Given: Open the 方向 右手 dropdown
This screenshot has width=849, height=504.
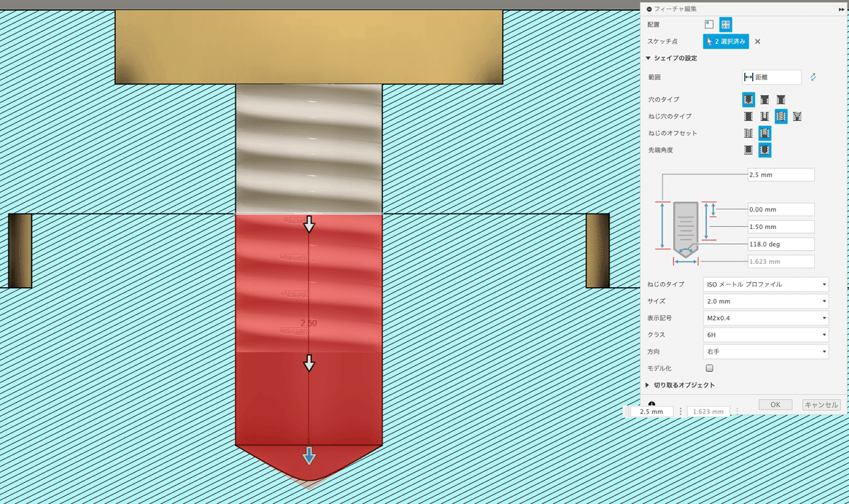Looking at the screenshot, I should coord(766,351).
